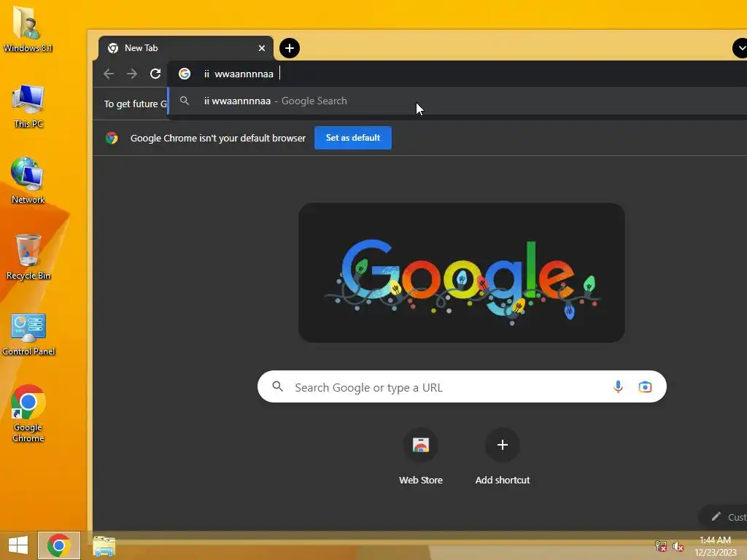Click magnifier icon in Google search box
747x560 pixels.
tap(278, 386)
